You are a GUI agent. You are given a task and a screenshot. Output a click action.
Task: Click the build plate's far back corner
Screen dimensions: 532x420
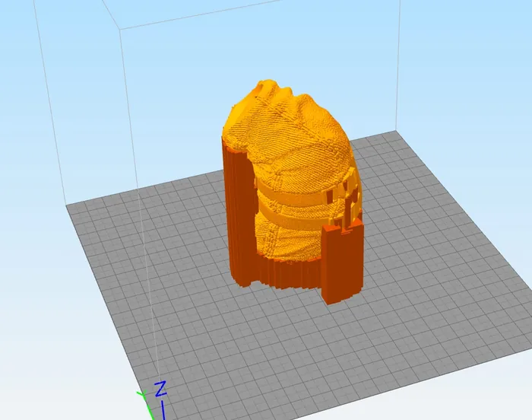(397, 131)
